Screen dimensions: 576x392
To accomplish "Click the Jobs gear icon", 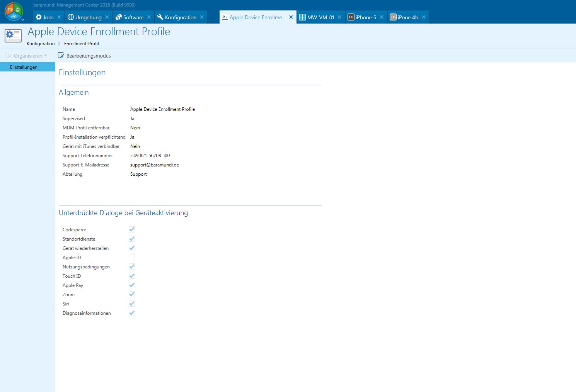I will [x=39, y=17].
